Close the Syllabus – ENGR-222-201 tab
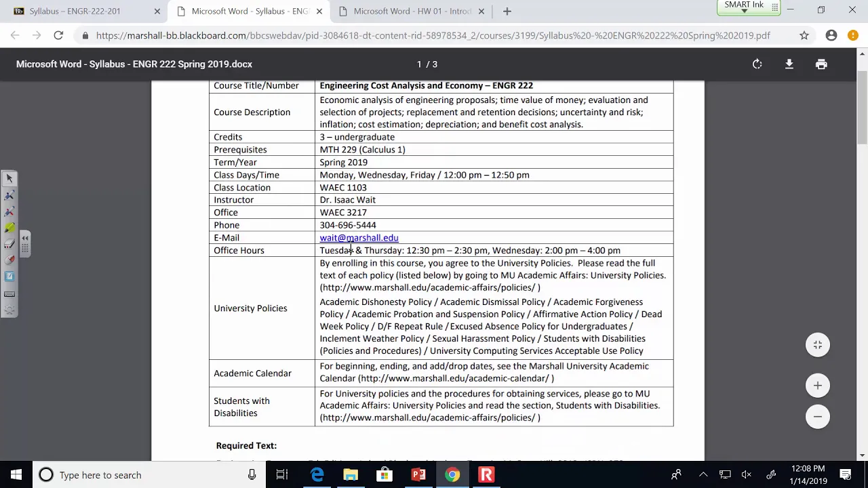The width and height of the screenshot is (868, 488). (x=157, y=11)
